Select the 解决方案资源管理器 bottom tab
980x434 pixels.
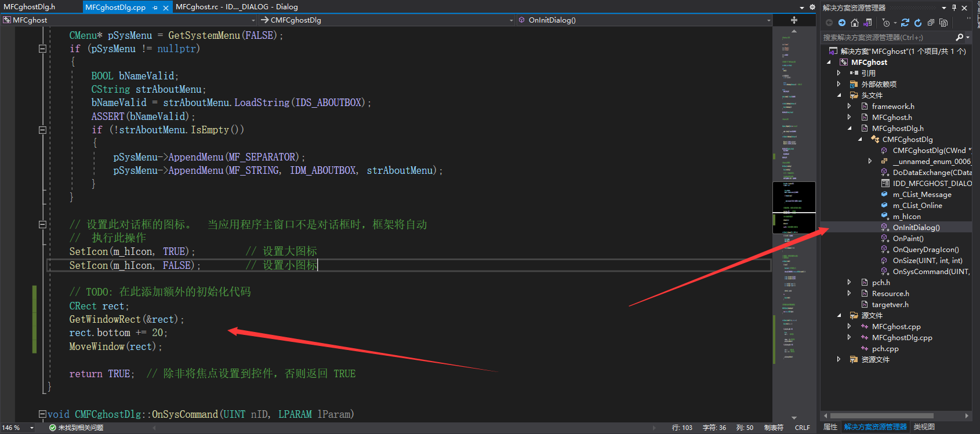[x=876, y=427]
